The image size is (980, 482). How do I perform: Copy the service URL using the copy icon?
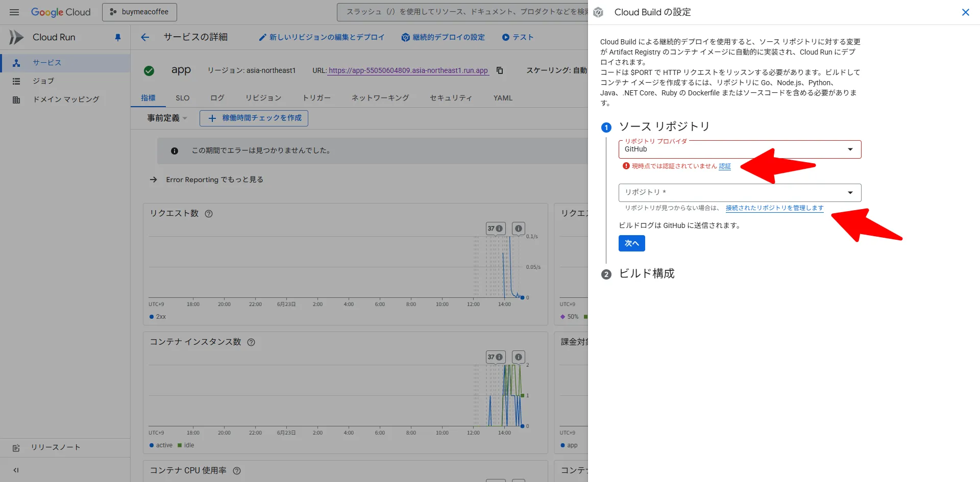[x=499, y=70]
